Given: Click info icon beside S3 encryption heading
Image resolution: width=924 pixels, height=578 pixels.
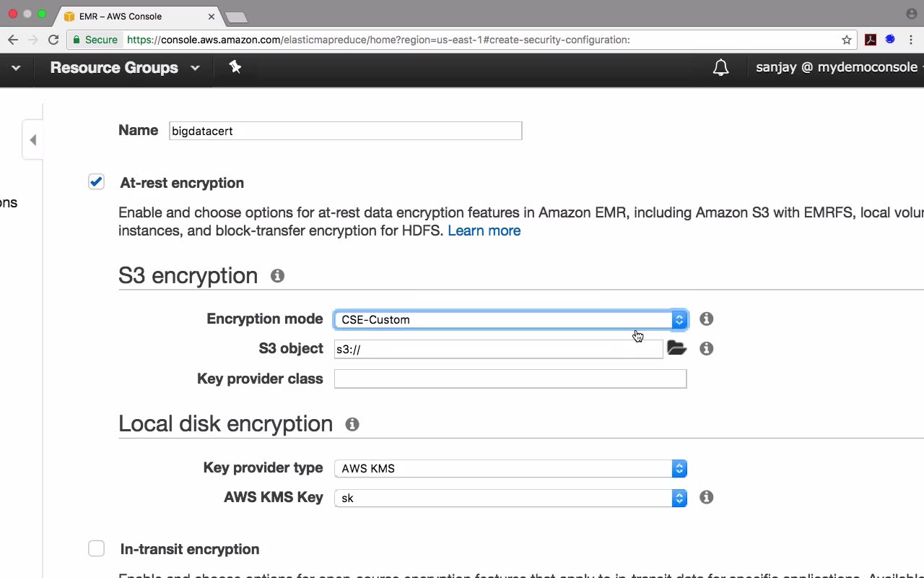Looking at the screenshot, I should pos(277,276).
